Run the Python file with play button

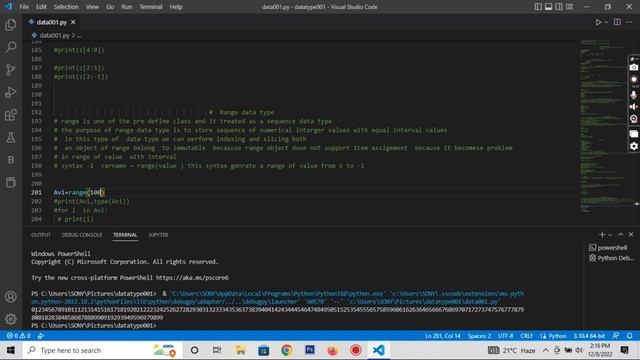coord(598,22)
